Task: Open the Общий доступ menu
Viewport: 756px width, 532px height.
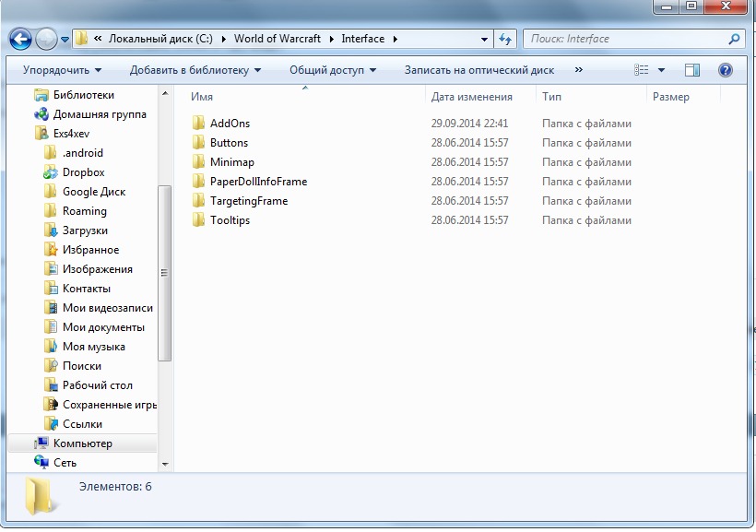Action: pos(333,70)
